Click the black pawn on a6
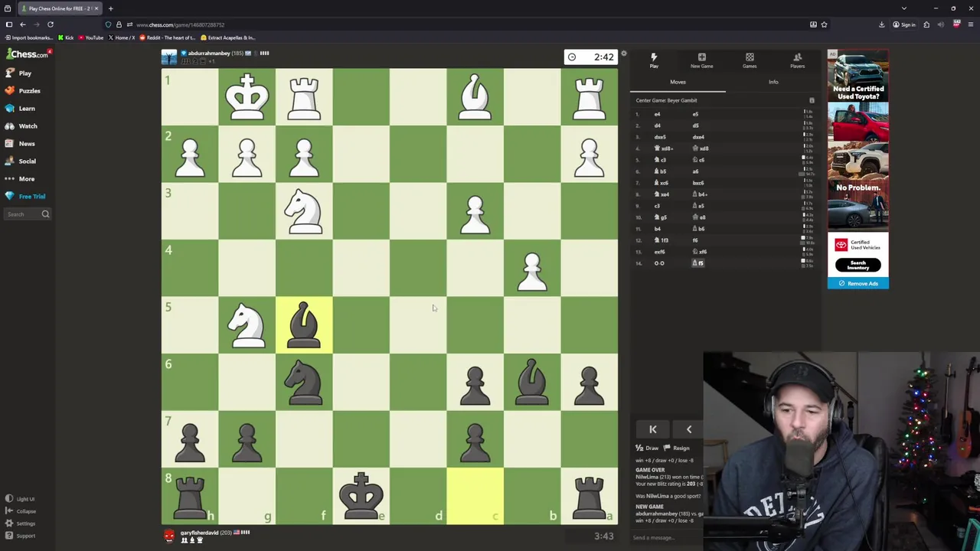The width and height of the screenshot is (980, 551). click(589, 384)
